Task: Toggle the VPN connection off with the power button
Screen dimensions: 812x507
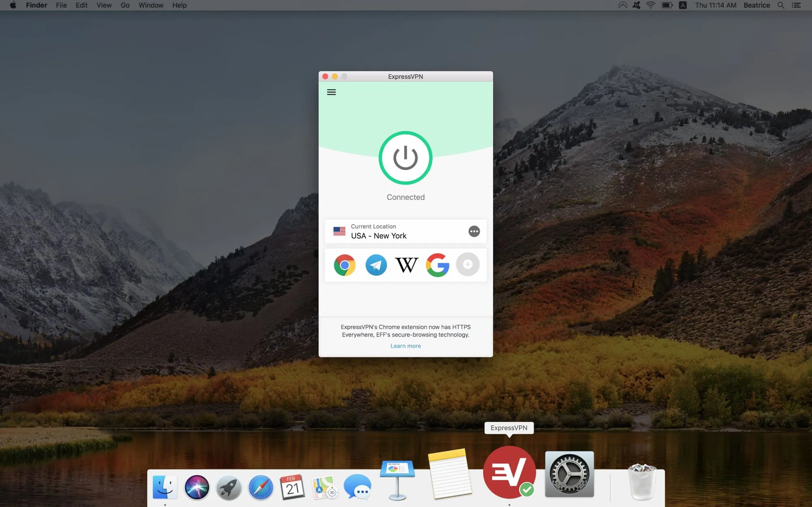Action: (405, 158)
